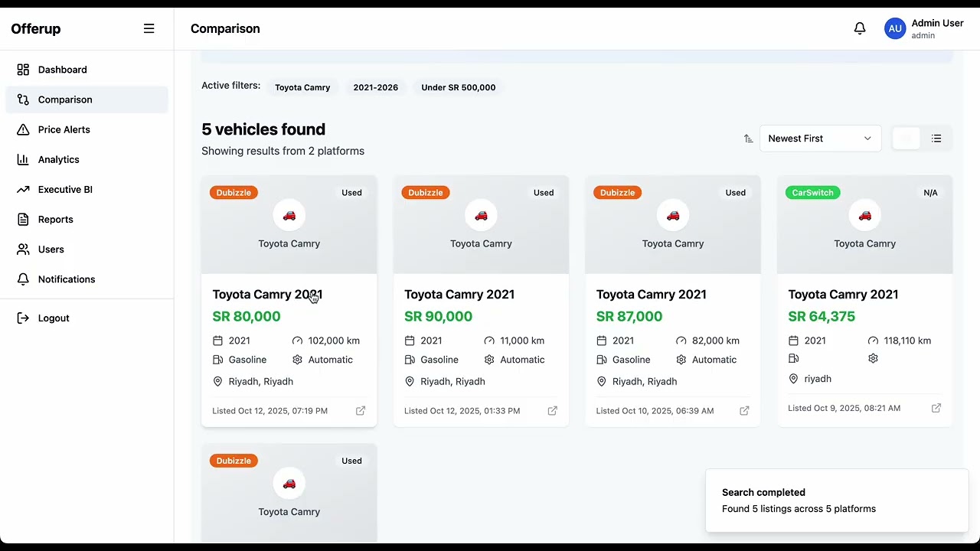Click the AU user avatar
Image resolution: width=980 pixels, height=551 pixels.
[895, 29]
